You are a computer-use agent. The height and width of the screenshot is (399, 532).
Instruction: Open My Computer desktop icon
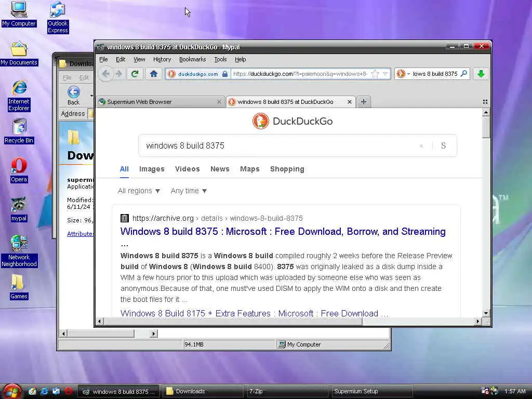click(19, 14)
